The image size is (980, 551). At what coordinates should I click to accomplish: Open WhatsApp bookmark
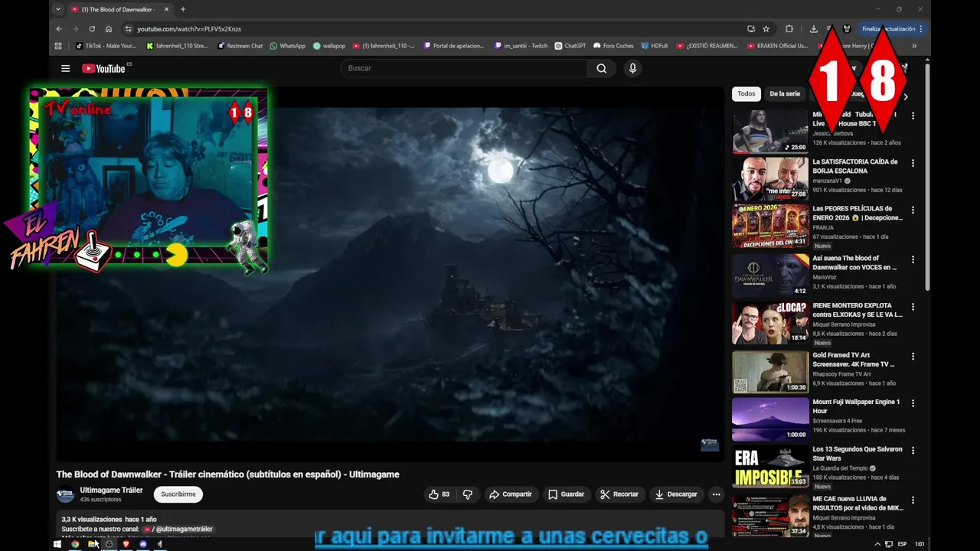coord(287,46)
